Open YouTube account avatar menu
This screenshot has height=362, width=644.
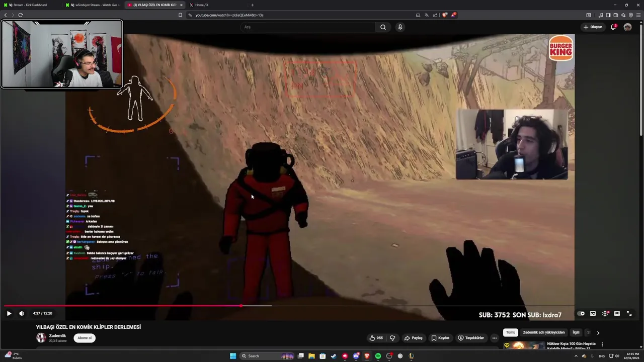(627, 27)
